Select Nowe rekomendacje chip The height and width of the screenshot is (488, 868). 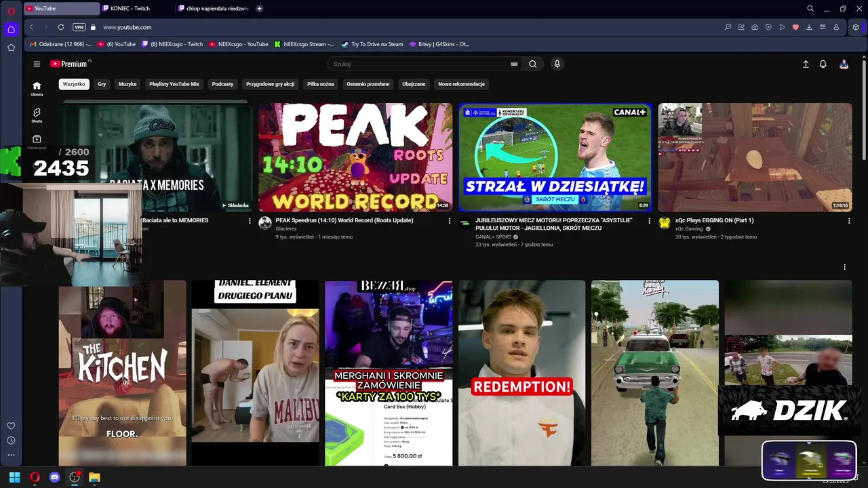(461, 84)
